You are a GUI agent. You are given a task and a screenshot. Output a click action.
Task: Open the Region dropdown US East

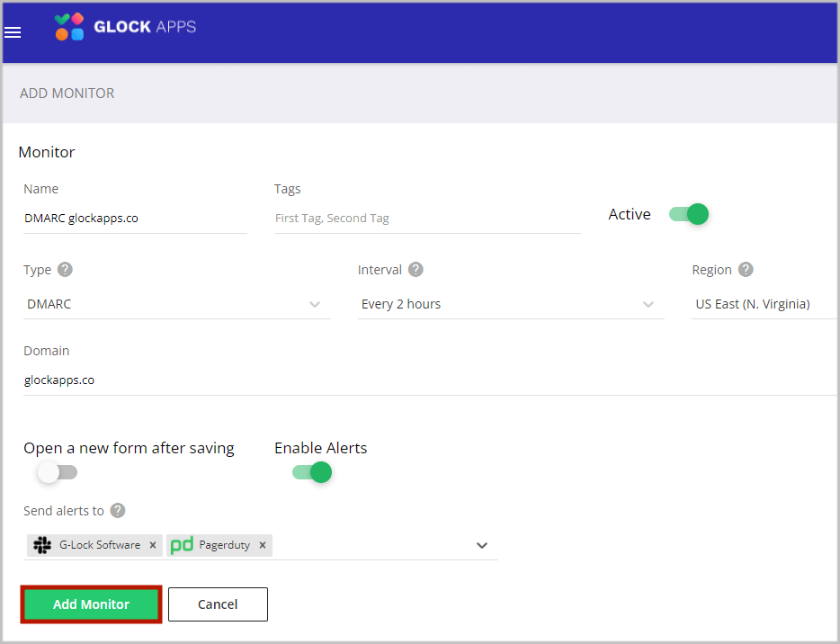[x=764, y=304]
